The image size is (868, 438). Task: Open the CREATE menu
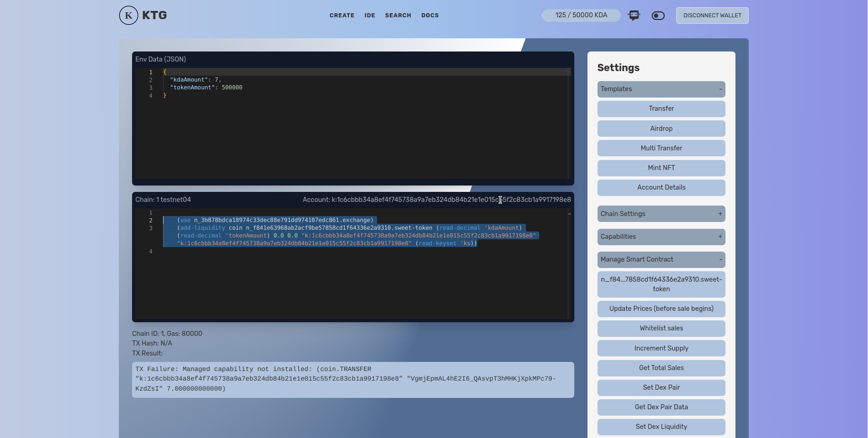coord(342,15)
